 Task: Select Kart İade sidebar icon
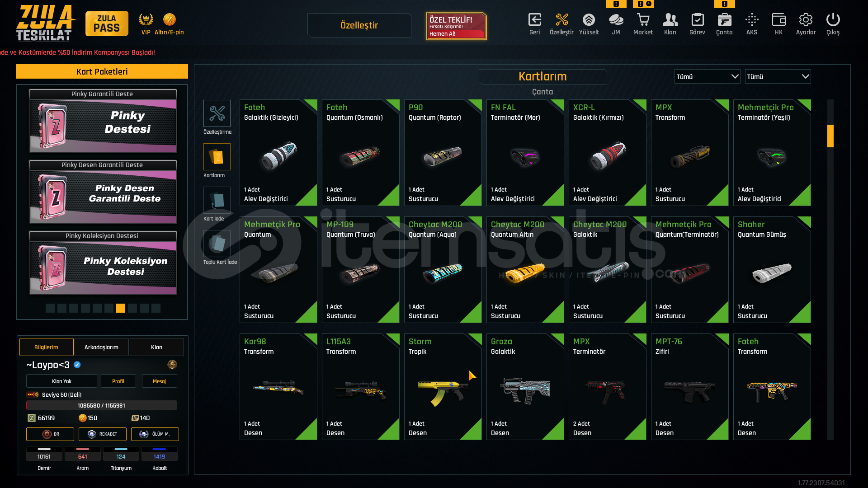[x=217, y=200]
